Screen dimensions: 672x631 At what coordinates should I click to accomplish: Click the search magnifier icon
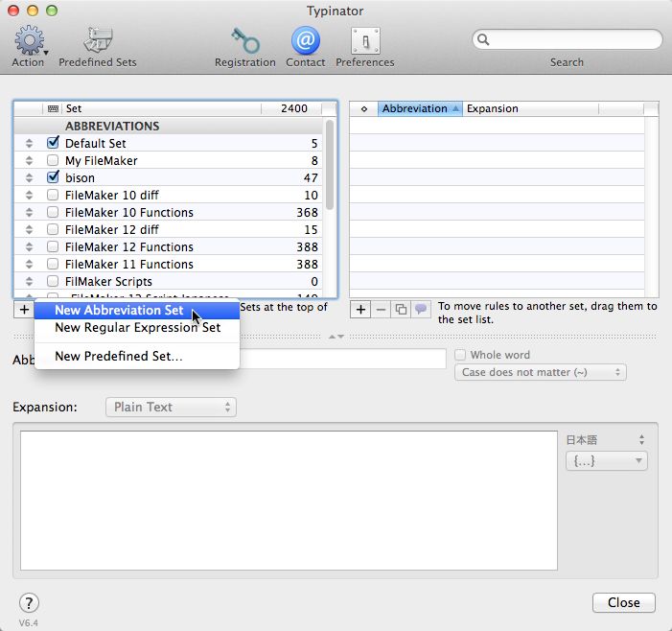tap(483, 39)
